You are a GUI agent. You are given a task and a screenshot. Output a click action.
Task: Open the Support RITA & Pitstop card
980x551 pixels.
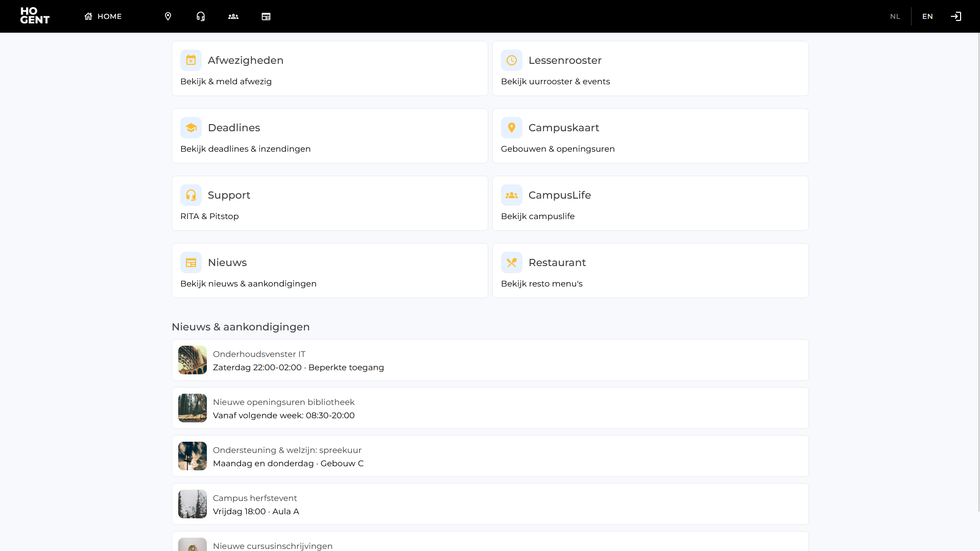329,203
